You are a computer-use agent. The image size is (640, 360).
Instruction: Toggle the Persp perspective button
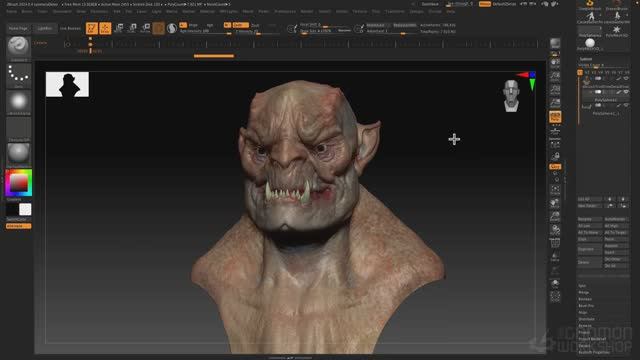click(x=555, y=117)
